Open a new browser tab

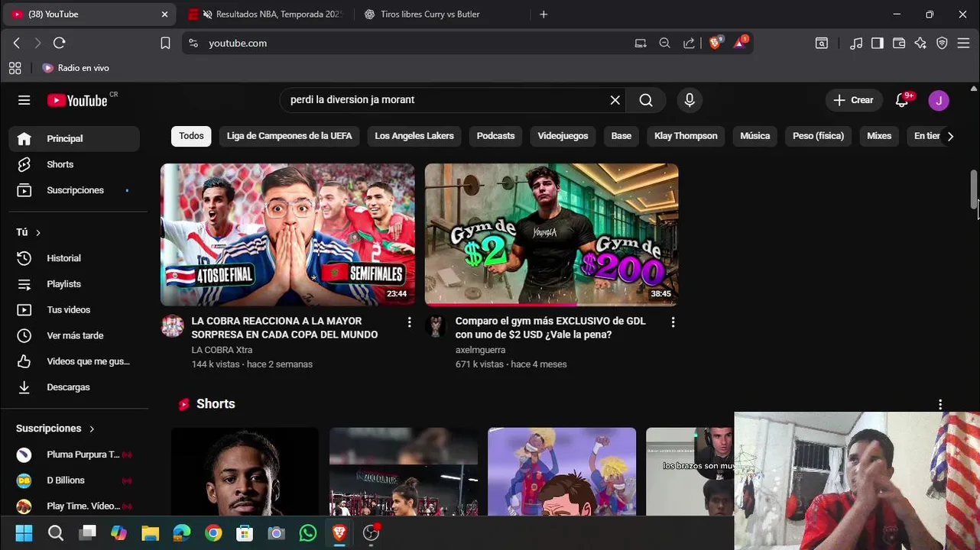tap(544, 15)
